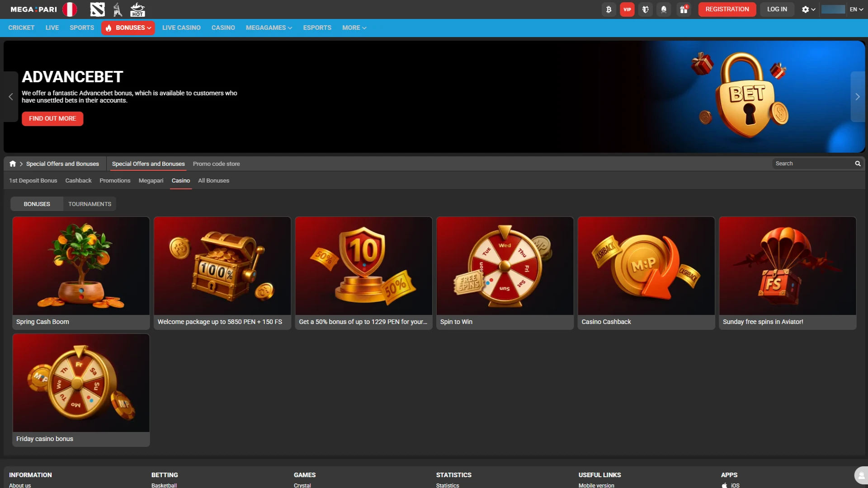Click the Bitcoin payments icon
Screen dimensions: 868x488
tap(609, 9)
